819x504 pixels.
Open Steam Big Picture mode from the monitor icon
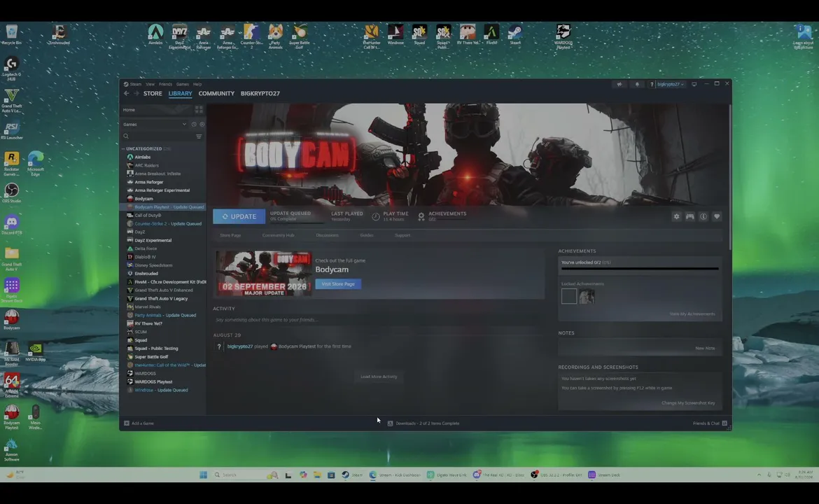pyautogui.click(x=694, y=84)
